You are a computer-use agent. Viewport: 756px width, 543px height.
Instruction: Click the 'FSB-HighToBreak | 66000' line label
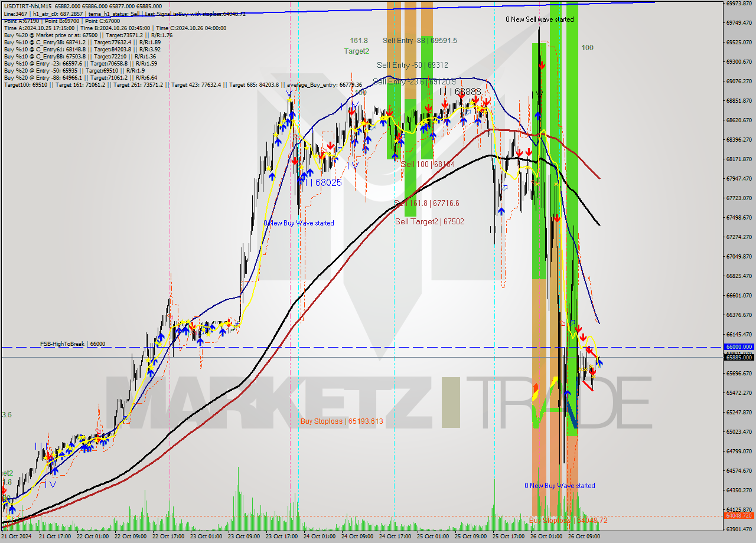(x=73, y=344)
